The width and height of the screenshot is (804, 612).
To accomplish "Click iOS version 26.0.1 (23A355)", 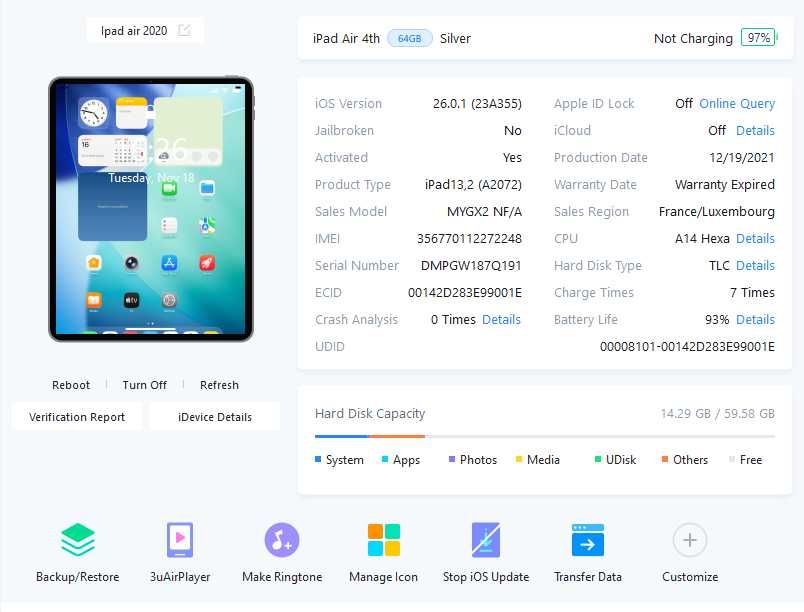I will click(477, 104).
